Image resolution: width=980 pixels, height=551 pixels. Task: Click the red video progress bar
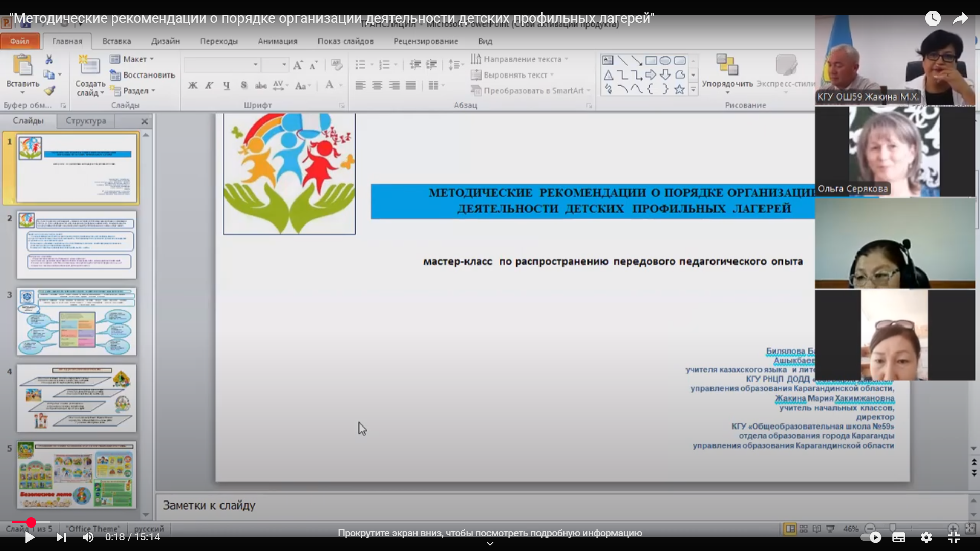pos(21,522)
